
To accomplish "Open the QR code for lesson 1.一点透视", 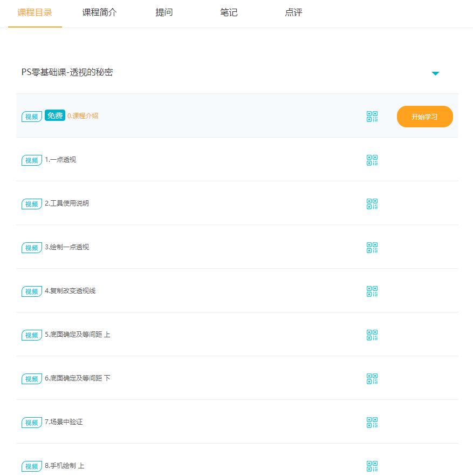I will 372,160.
